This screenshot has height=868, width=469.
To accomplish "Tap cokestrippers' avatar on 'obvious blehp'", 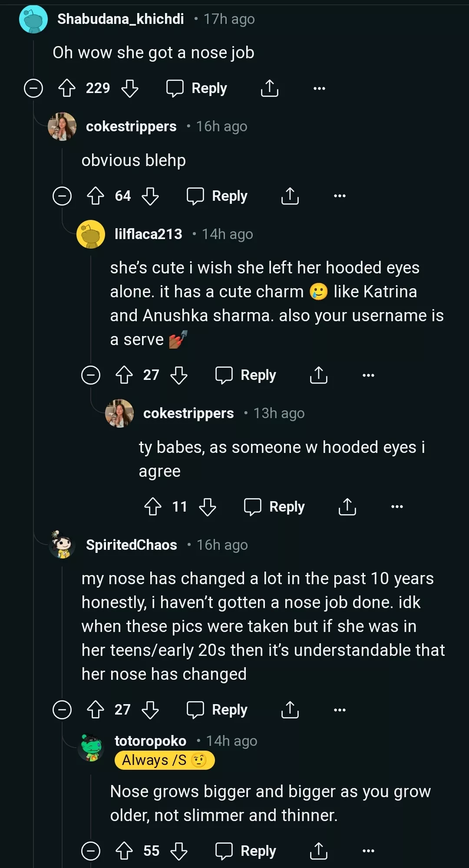I will point(62,126).
